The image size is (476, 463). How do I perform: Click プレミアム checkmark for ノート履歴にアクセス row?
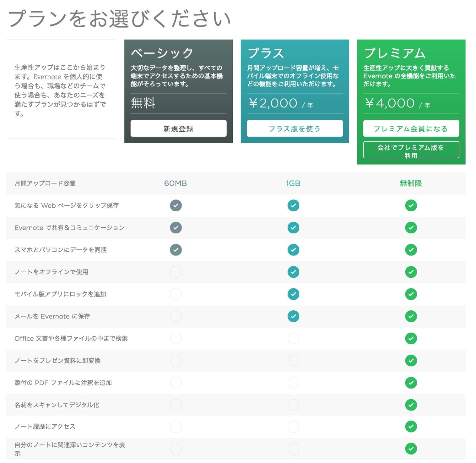[411, 427]
